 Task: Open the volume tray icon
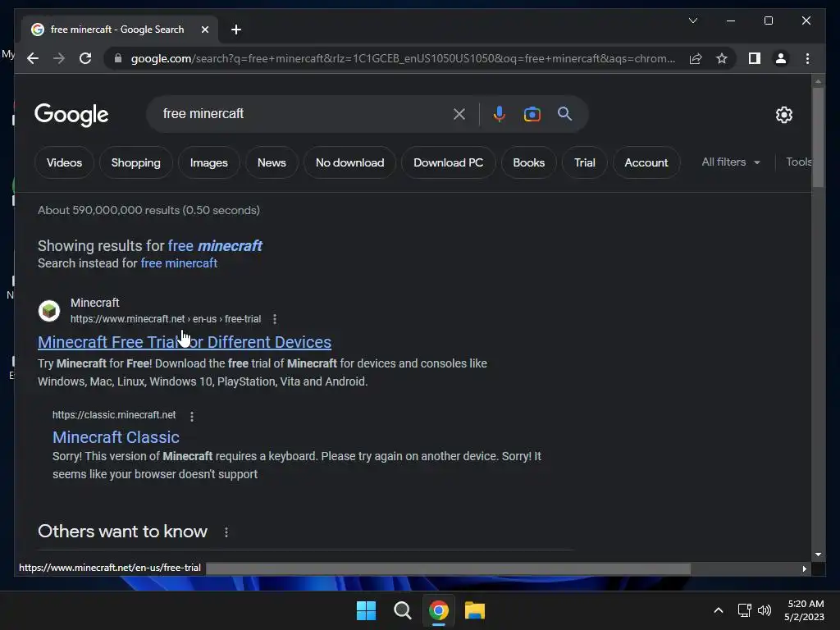765,610
